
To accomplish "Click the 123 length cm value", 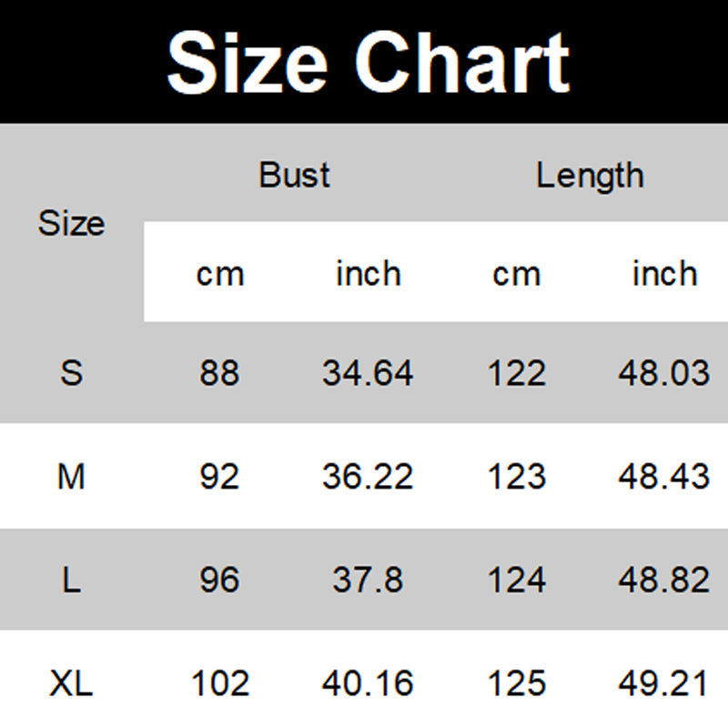I will [517, 476].
